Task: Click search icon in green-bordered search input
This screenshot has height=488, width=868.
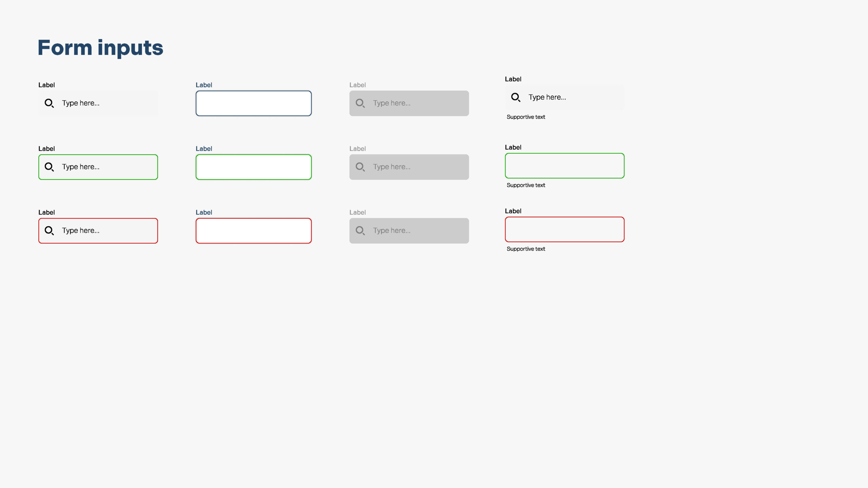Action: tap(49, 167)
